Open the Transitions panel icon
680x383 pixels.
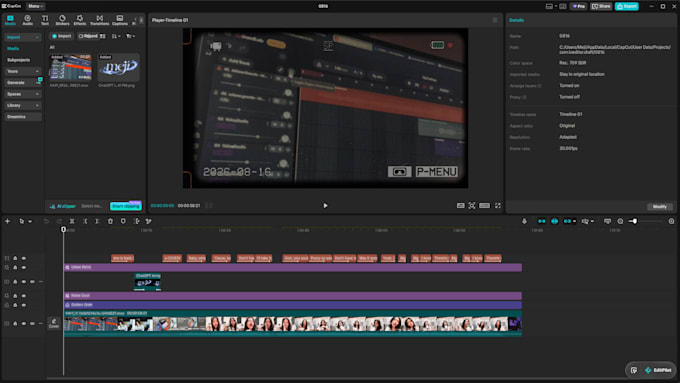tap(99, 20)
